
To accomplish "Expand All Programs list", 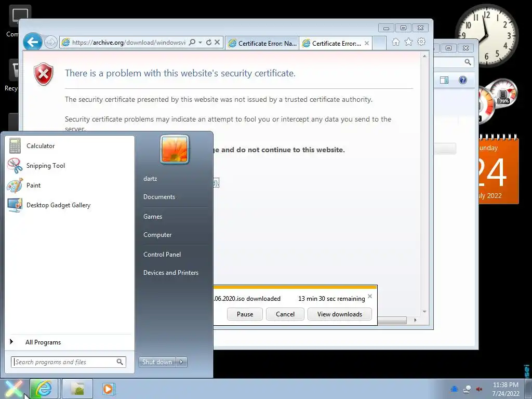I will [x=70, y=342].
